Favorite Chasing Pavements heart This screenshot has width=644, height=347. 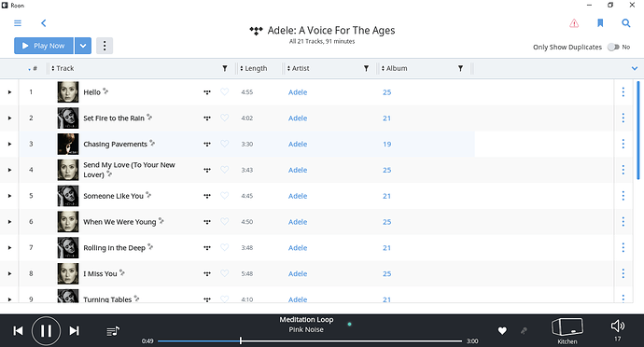click(x=224, y=144)
